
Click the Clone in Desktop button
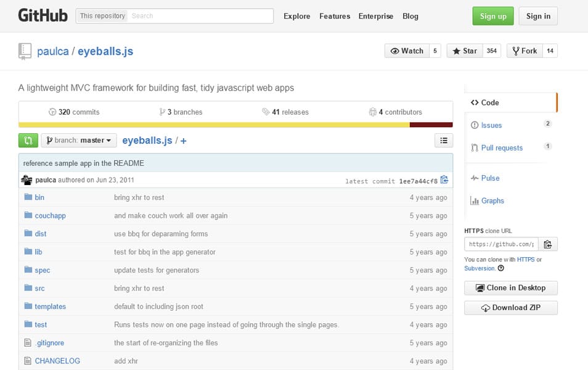click(511, 288)
